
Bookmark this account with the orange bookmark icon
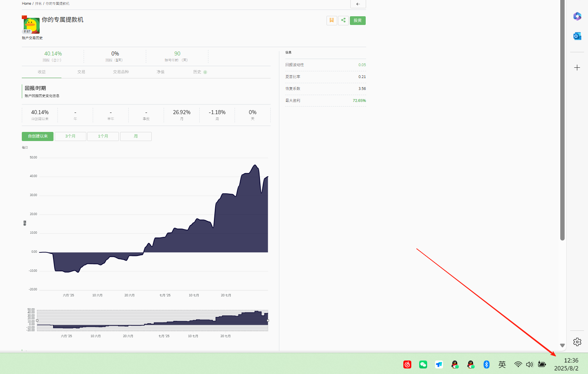[332, 20]
